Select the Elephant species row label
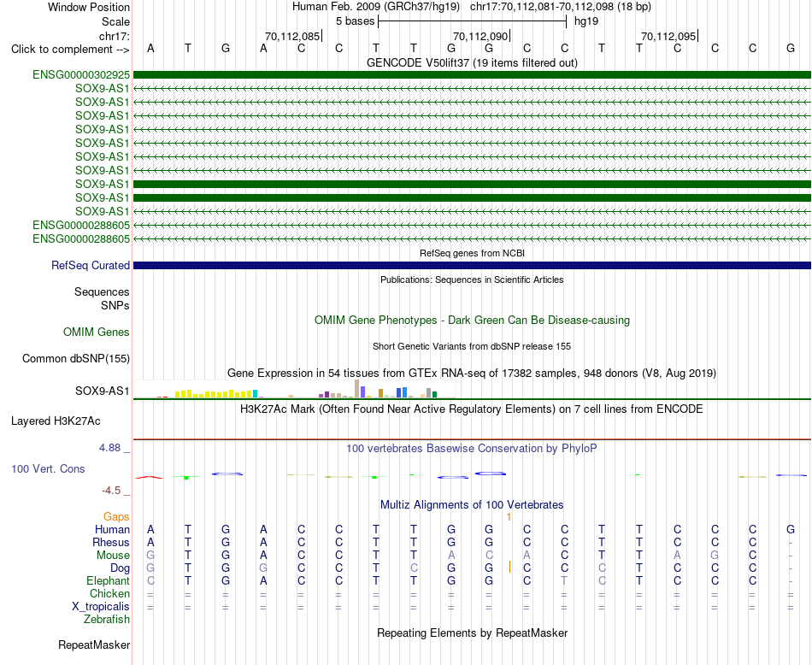 [108, 580]
